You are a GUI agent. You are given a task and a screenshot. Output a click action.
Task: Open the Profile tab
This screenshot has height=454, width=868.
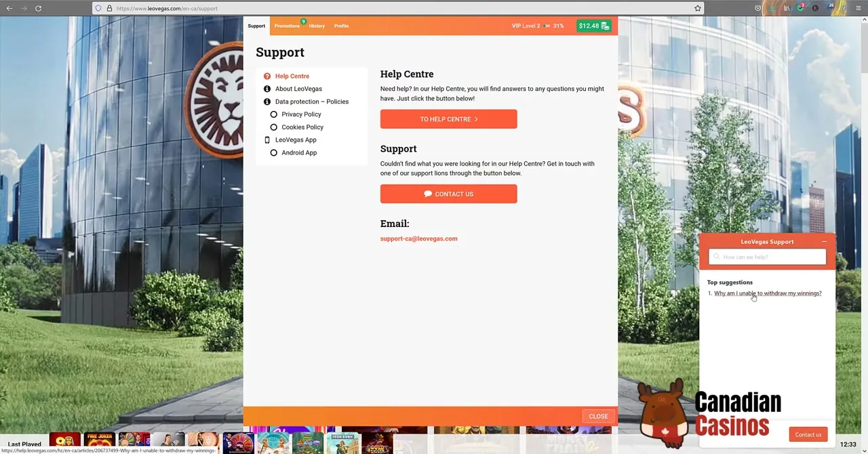341,26
